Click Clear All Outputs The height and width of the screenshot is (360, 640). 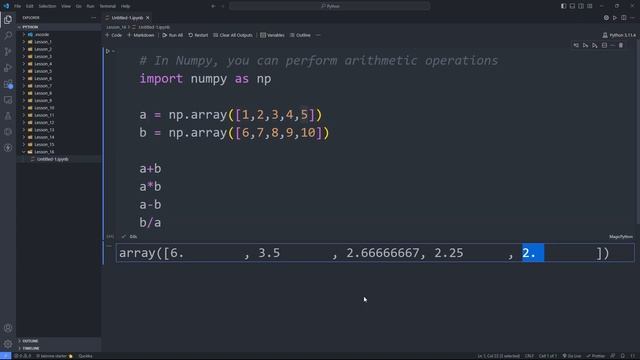(233, 35)
